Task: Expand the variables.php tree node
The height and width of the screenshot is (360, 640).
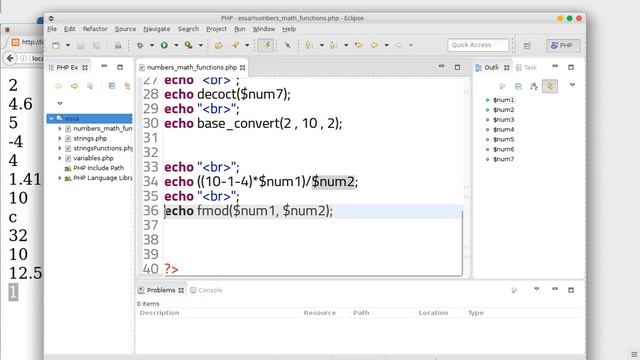Action: [60, 158]
